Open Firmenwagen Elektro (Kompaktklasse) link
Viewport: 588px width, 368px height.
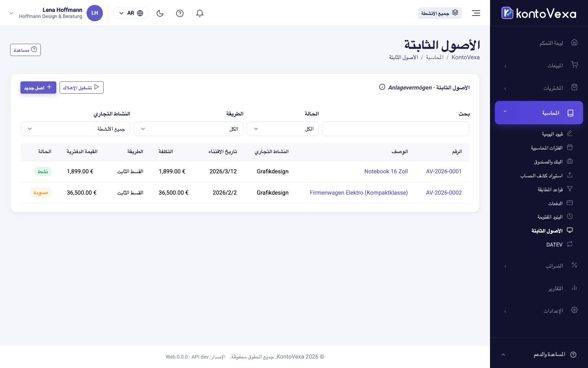click(x=359, y=193)
